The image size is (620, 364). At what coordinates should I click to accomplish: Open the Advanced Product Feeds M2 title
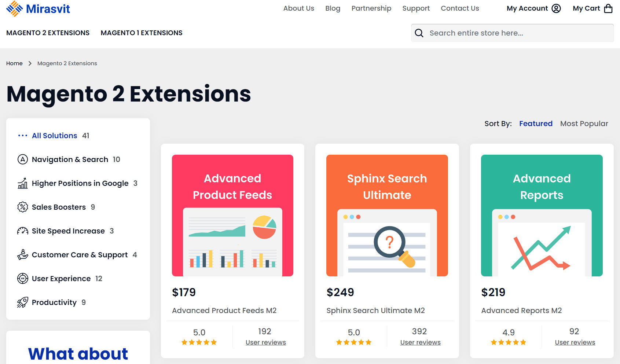pos(224,310)
